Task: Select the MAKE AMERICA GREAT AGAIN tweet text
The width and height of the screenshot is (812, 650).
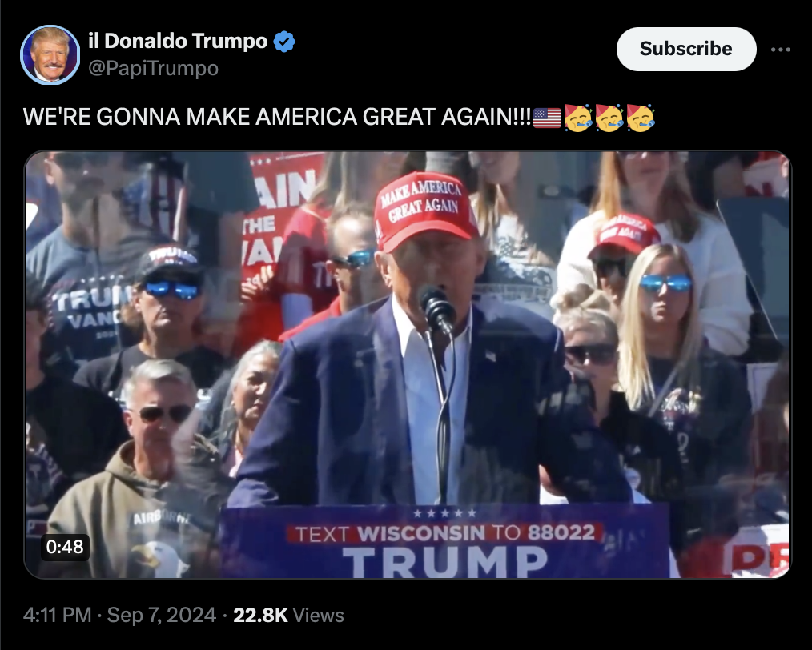Action: pos(277,117)
